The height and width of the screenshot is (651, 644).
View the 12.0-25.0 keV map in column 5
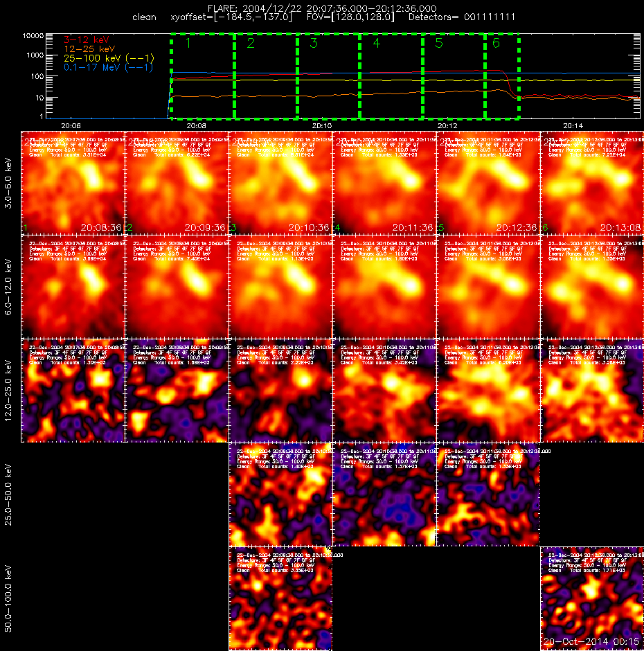click(x=488, y=391)
